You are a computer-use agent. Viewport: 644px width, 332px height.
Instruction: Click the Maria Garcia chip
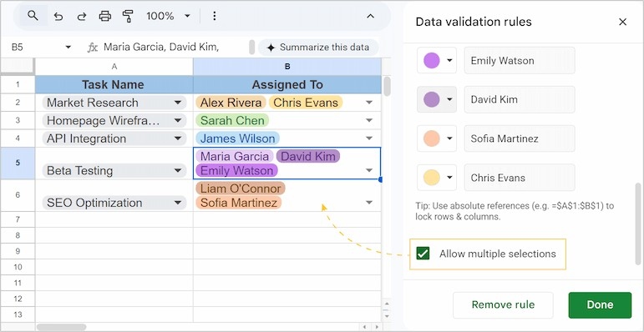tap(235, 156)
